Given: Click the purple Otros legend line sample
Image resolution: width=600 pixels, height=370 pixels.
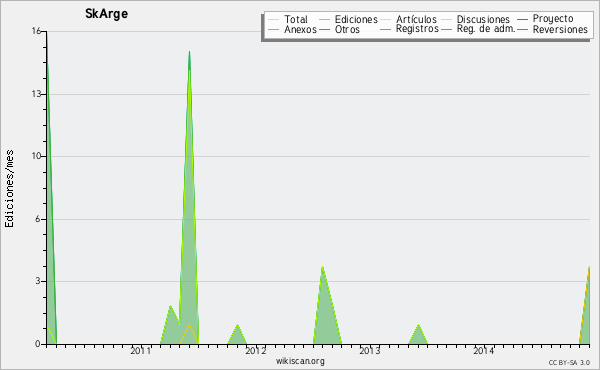Looking at the screenshot, I should point(324,29).
